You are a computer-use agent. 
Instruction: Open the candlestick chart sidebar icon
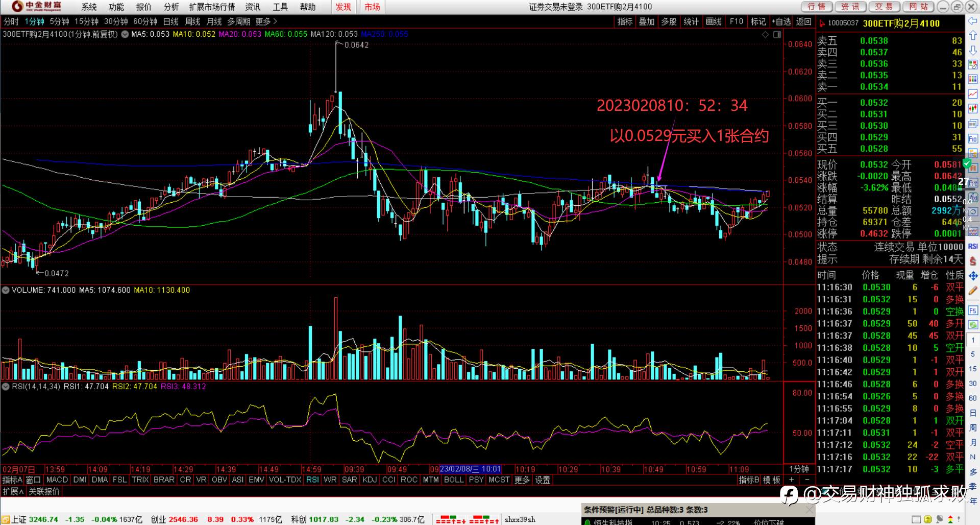[x=973, y=109]
